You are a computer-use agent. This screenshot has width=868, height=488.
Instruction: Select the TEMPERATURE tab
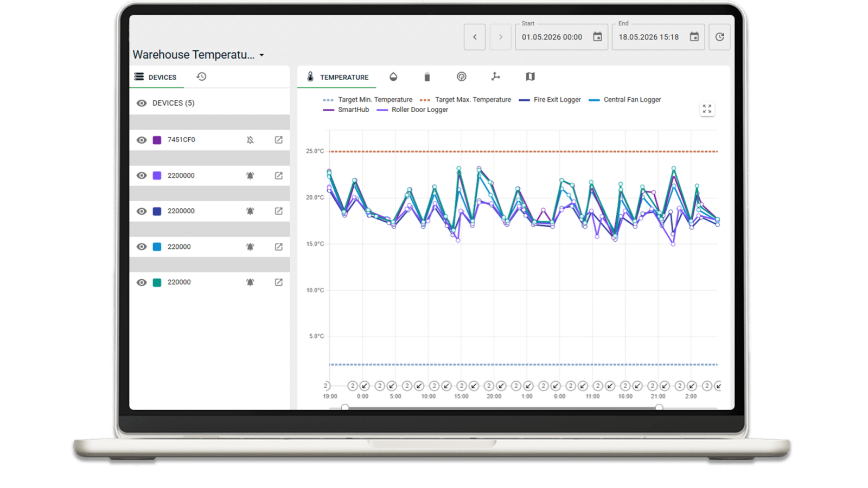tap(337, 77)
